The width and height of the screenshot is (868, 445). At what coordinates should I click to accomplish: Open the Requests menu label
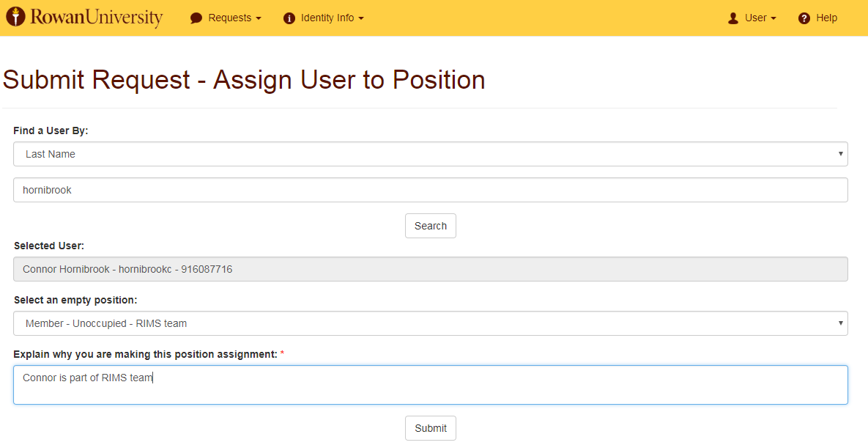[229, 18]
